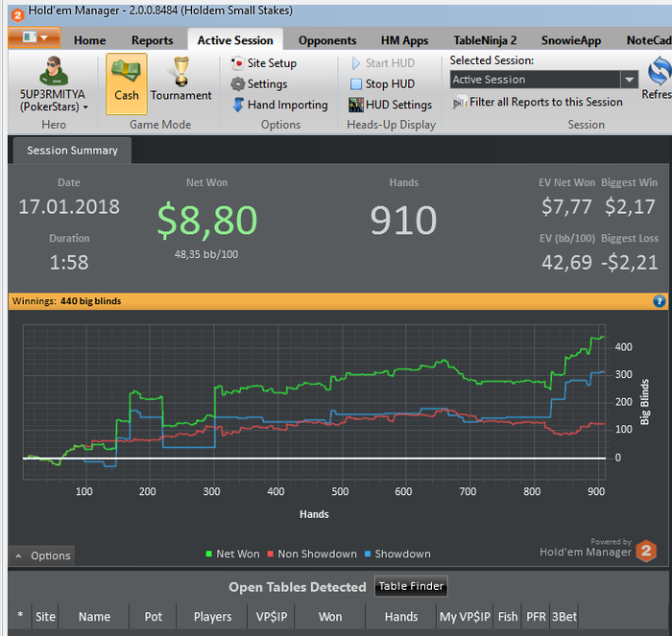672x636 pixels.
Task: Click the PFR column header
Action: [536, 617]
